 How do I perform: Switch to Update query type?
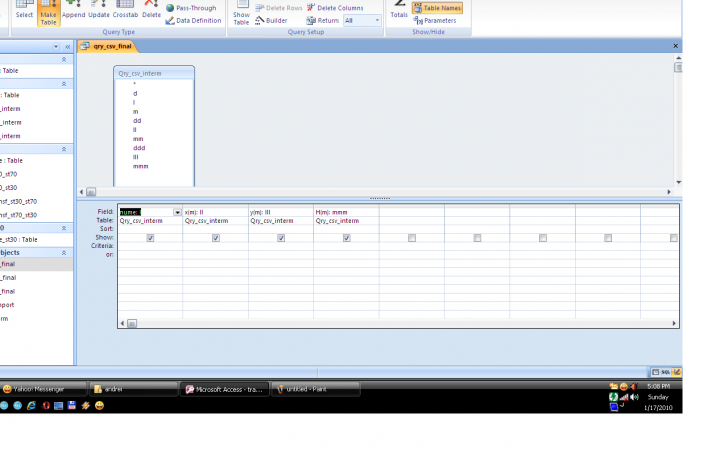click(99, 11)
